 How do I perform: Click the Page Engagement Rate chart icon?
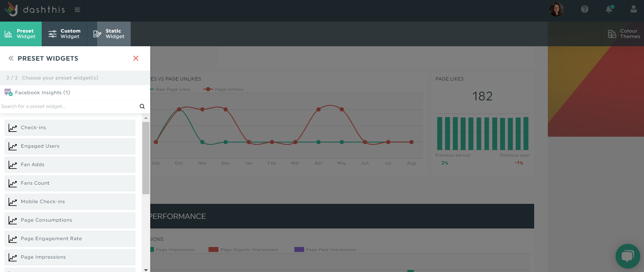click(13, 239)
